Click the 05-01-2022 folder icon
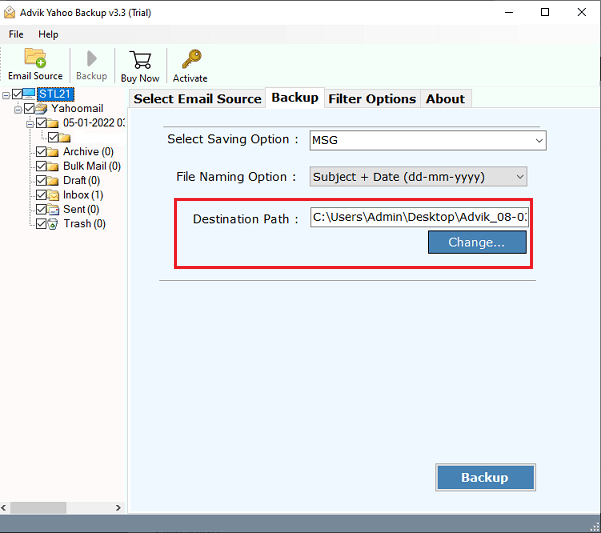Image resolution: width=601 pixels, height=533 pixels. [53, 123]
